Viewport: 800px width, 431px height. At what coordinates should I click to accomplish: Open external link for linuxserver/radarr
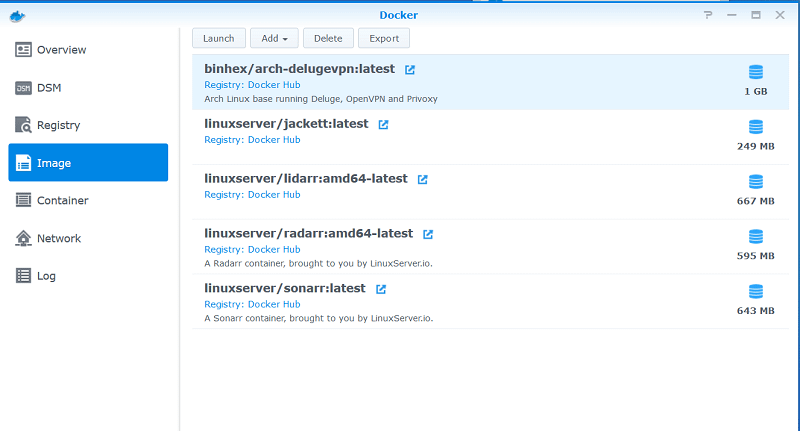tap(428, 234)
